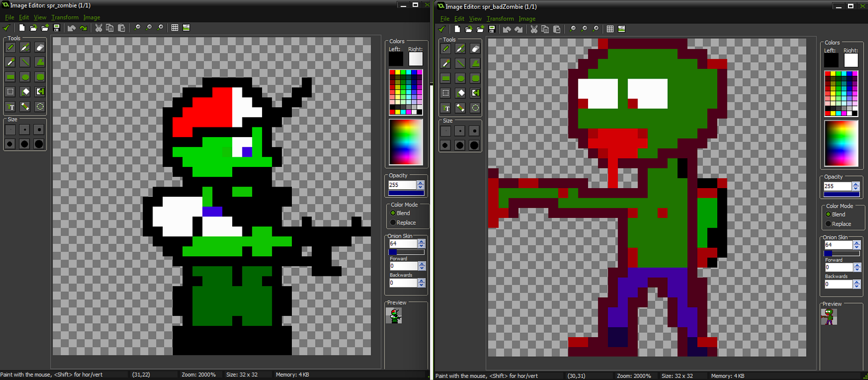
Task: Select Blend color mode in spr_badZombie editor
Action: pos(828,215)
